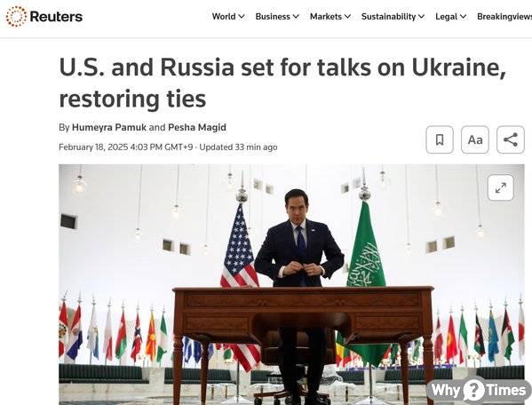Share the article using the share icon
The width and height of the screenshot is (532, 405).
(511, 139)
